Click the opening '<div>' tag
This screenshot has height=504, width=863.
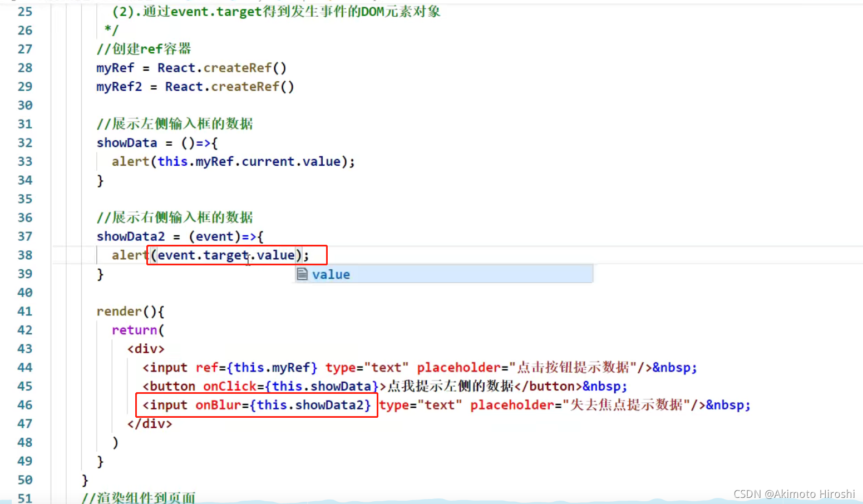[x=146, y=349]
